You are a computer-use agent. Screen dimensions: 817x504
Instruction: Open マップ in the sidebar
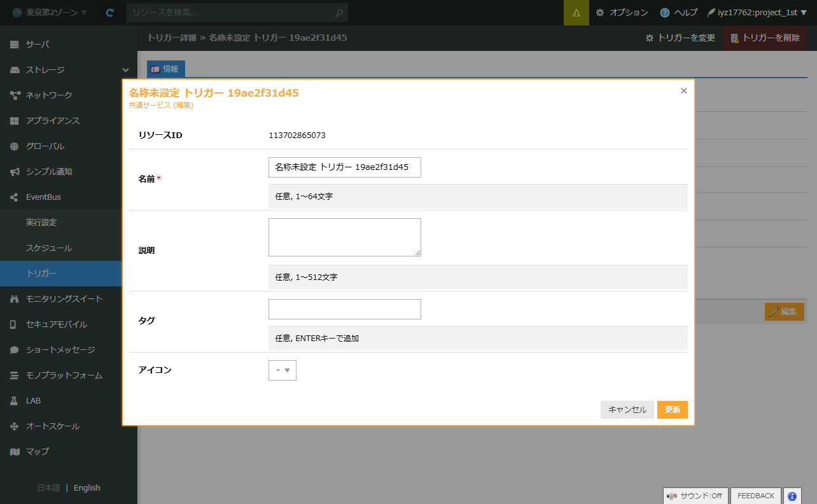coord(37,452)
